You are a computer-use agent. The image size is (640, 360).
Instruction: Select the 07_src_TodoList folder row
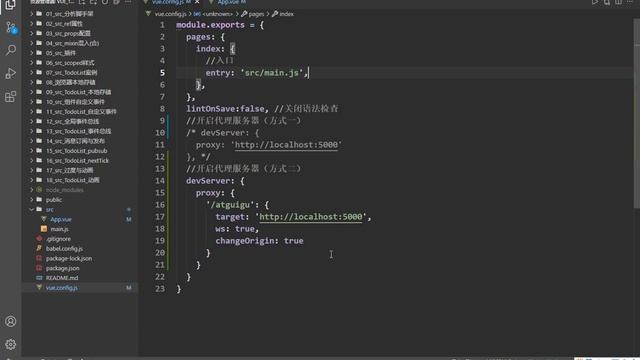coord(80,73)
